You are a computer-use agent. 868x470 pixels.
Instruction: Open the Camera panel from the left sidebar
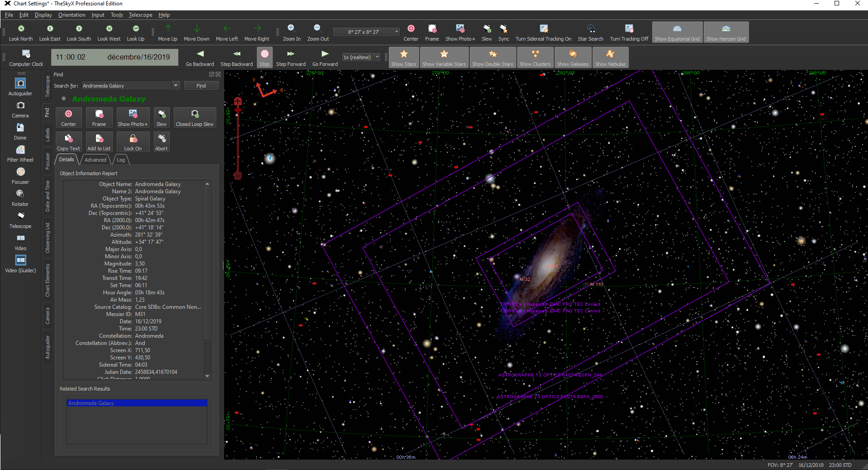[20, 109]
